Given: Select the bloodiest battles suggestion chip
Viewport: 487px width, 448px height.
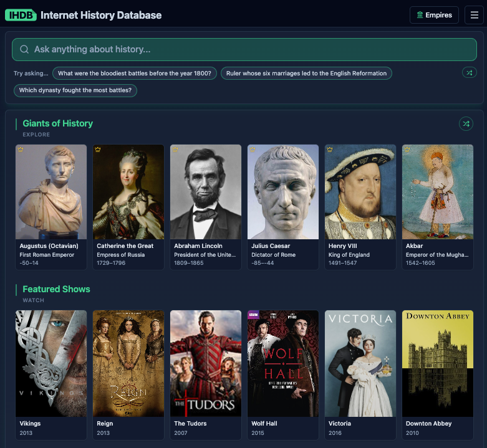Looking at the screenshot, I should point(135,74).
